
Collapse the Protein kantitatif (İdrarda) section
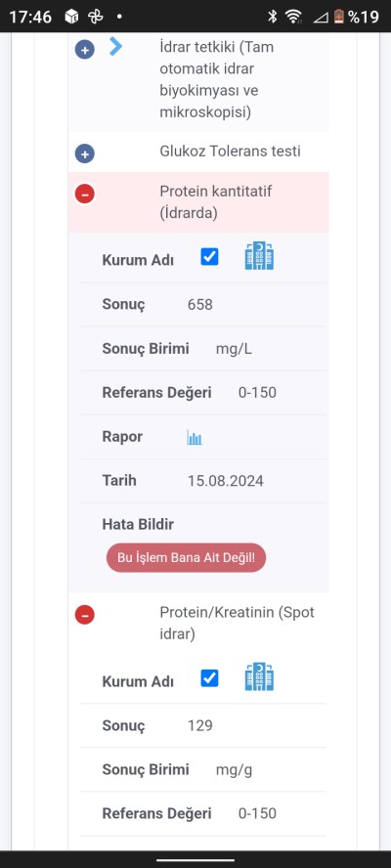(85, 194)
